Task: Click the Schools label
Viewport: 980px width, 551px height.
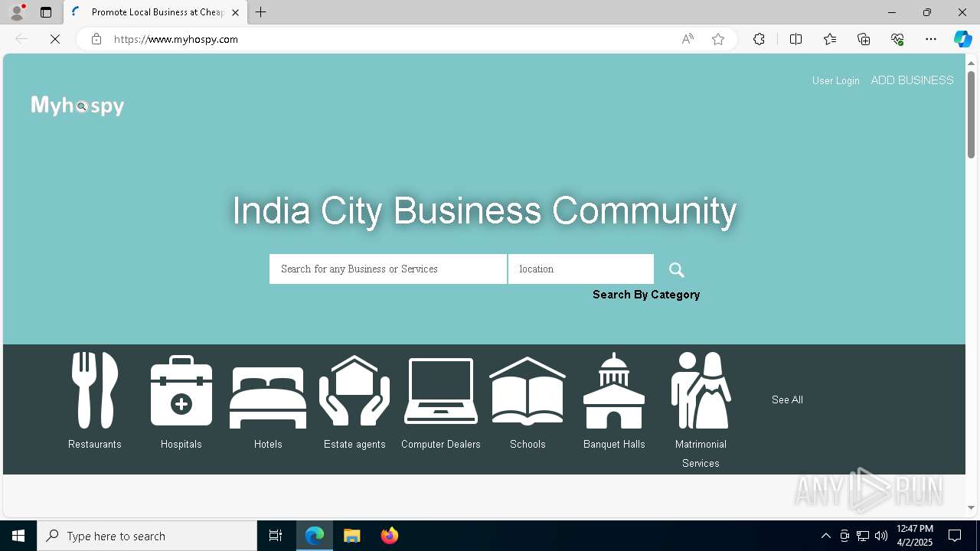Action: (x=528, y=444)
